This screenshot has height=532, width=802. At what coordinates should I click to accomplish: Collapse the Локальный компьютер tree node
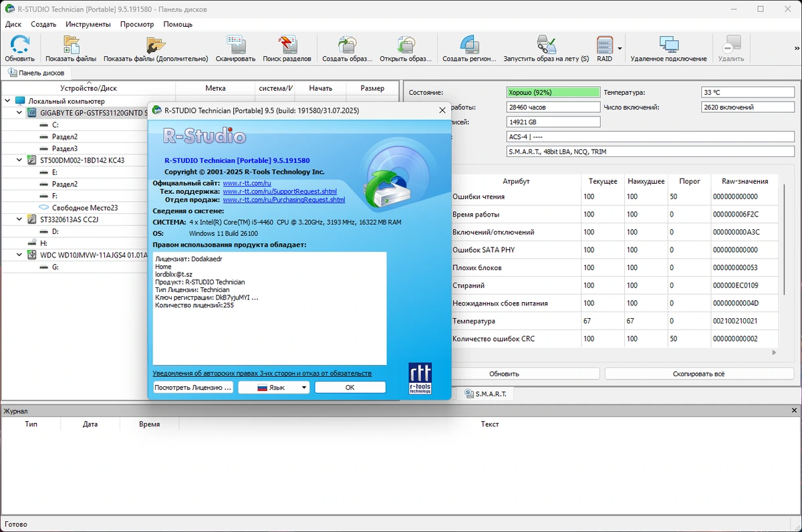coord(7,101)
